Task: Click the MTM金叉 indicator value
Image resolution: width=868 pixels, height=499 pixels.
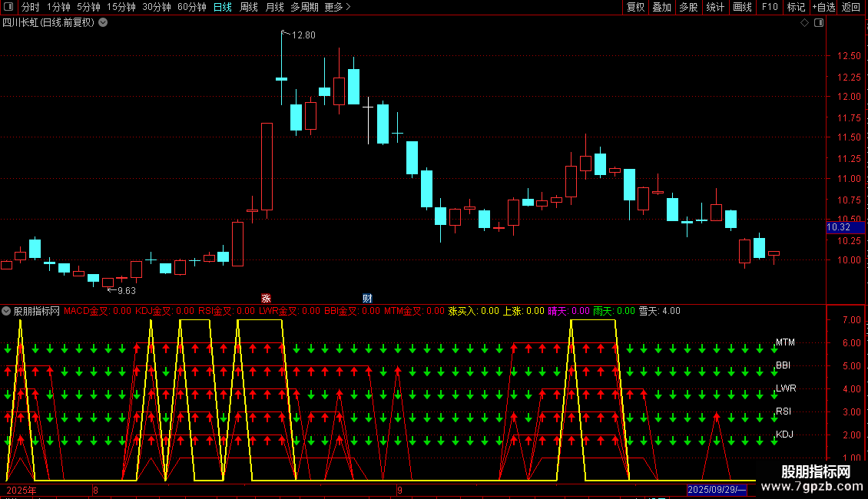Action: click(x=415, y=311)
